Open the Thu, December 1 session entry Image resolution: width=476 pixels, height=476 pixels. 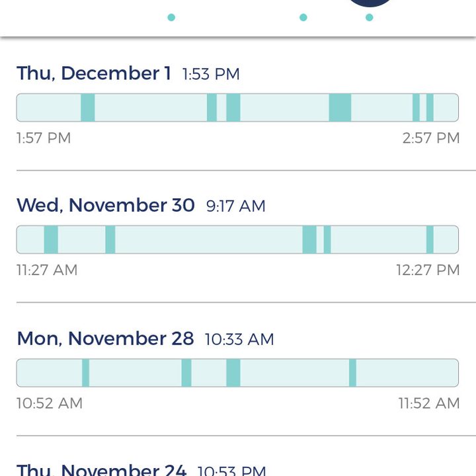(238, 104)
